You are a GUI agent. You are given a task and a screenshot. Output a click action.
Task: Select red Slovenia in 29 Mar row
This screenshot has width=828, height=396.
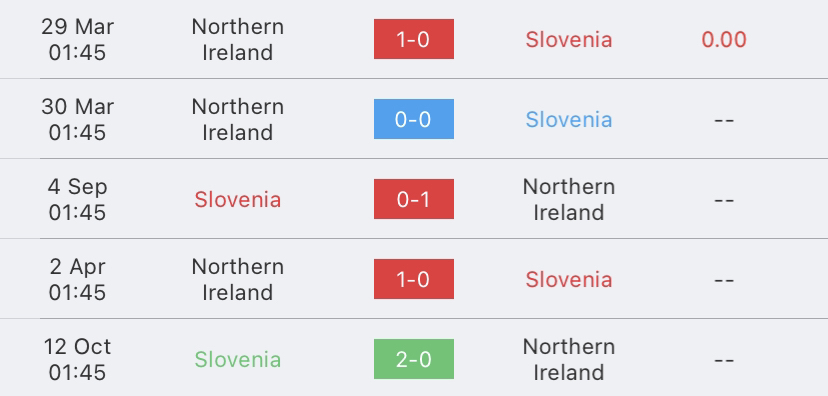[x=569, y=40]
